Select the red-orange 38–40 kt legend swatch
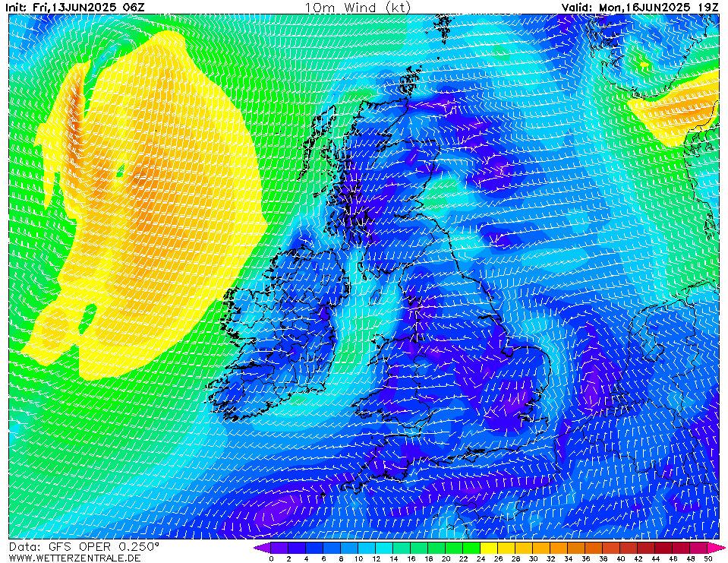This screenshot has height=563, width=728. [x=612, y=547]
